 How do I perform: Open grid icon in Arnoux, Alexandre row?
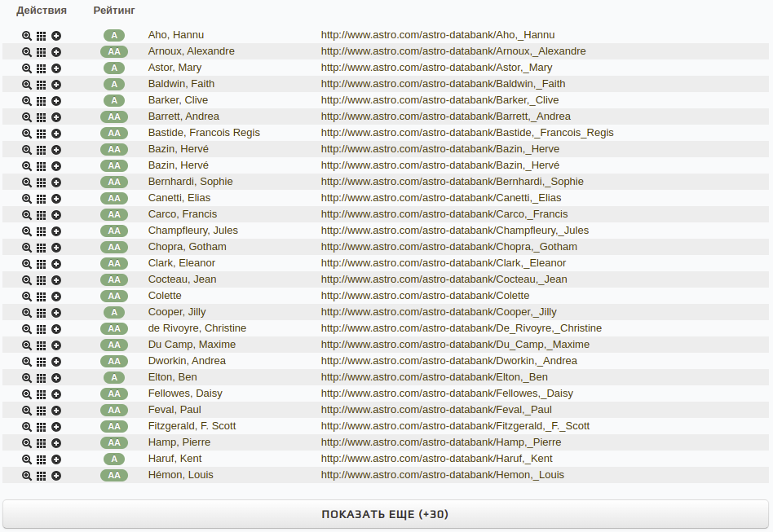click(x=42, y=51)
